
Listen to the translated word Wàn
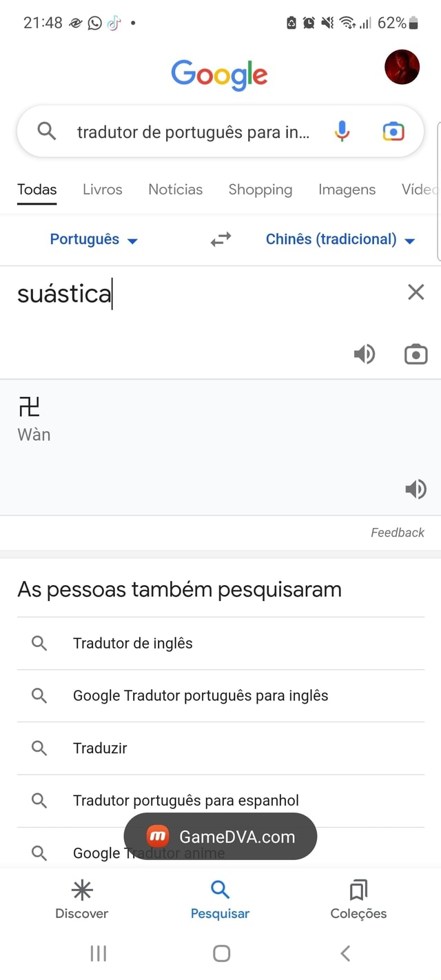(416, 489)
